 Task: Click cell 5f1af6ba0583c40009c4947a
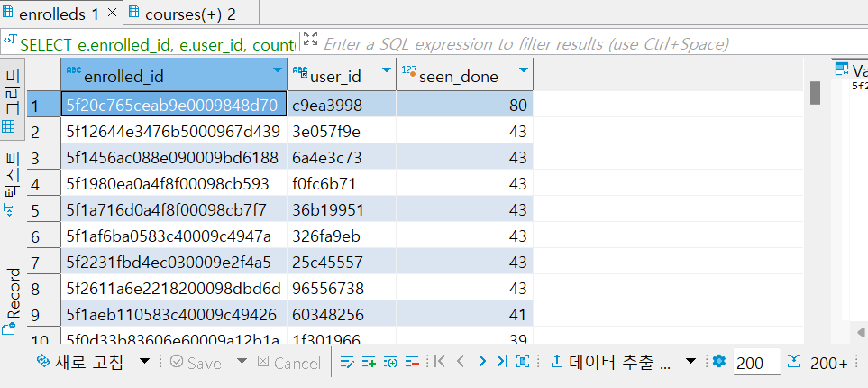[174, 236]
